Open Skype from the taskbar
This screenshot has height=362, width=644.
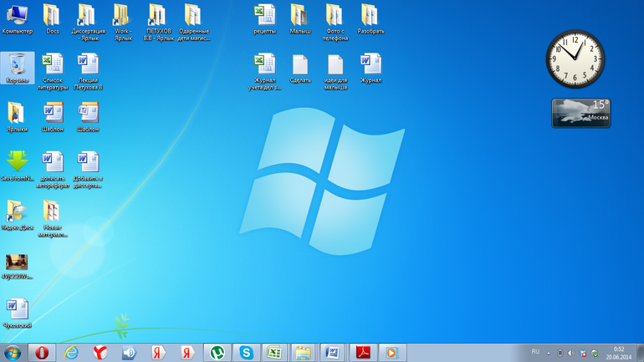246,352
